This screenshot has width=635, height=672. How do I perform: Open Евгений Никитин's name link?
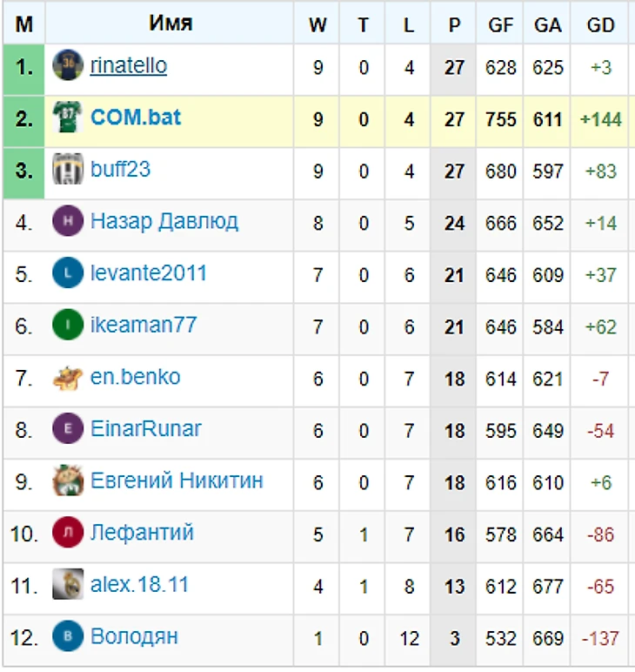177,480
